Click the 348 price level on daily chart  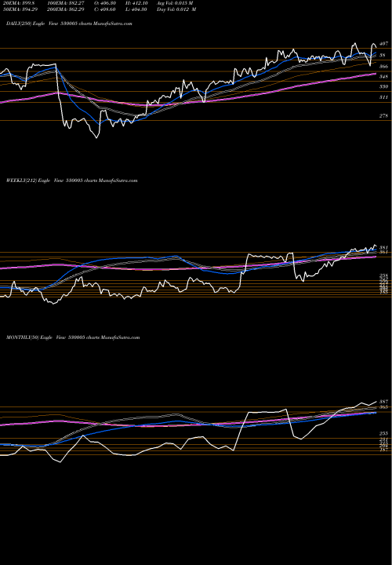383,77
